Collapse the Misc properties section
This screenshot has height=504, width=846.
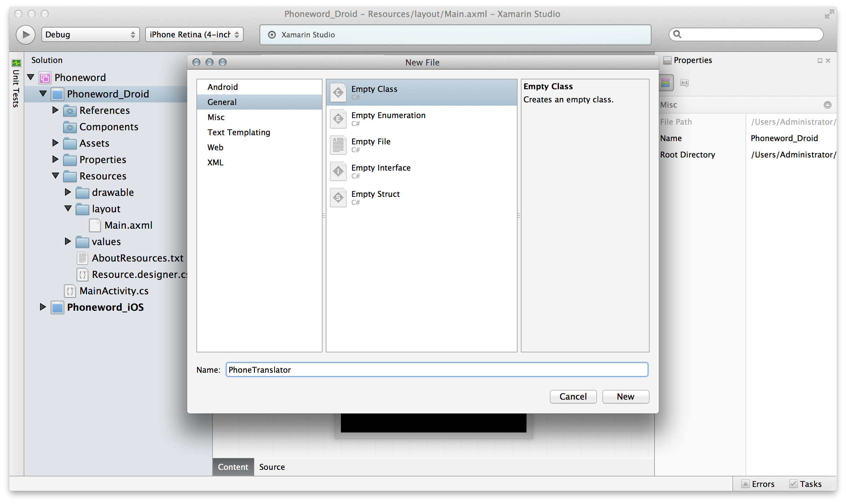tap(827, 105)
